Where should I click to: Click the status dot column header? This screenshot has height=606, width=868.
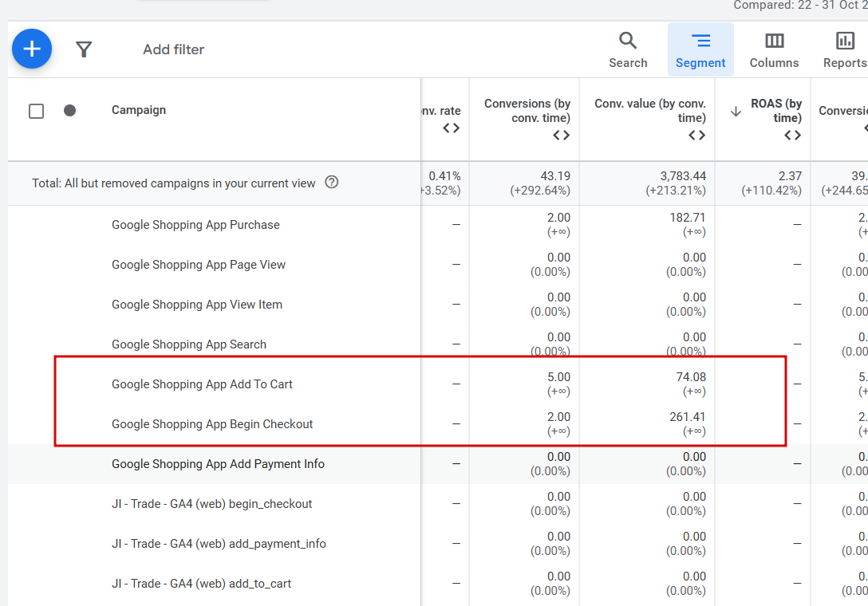(70, 111)
